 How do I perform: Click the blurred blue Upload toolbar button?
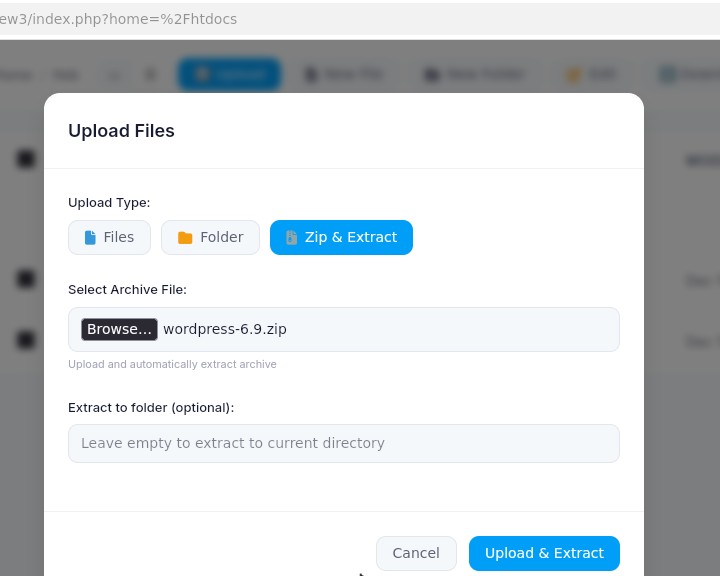click(229, 74)
